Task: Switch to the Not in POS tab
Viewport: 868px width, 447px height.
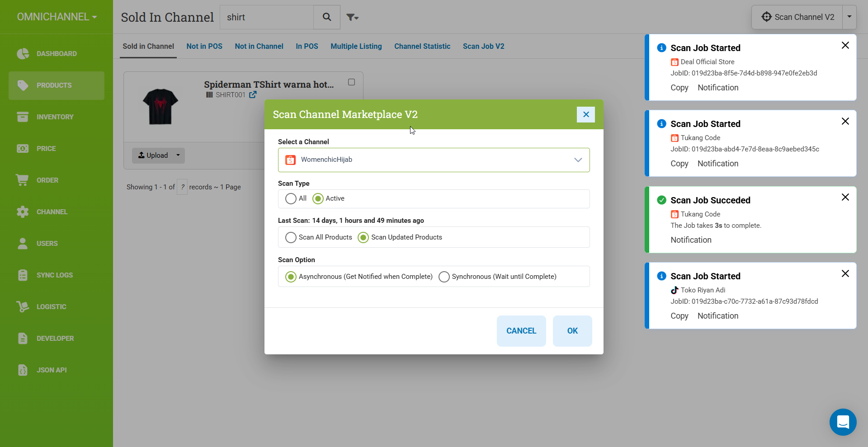Action: coord(204,46)
